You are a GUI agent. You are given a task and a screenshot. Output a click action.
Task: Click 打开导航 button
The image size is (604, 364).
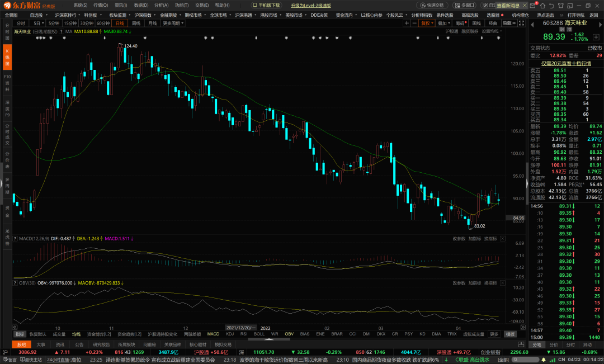(x=576, y=15)
